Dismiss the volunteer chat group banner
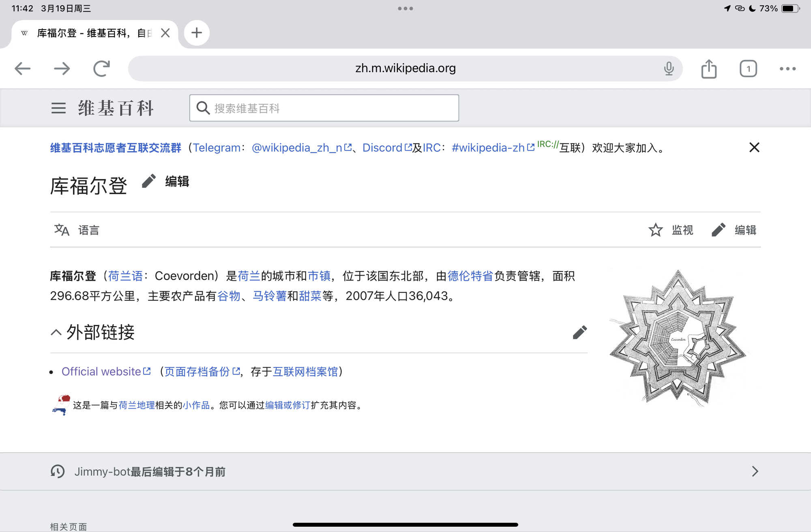This screenshot has height=532, width=811. [x=754, y=147]
